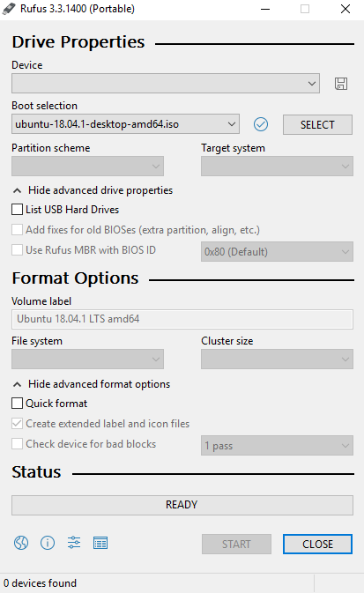Toggle Create extended label and icon files
The width and height of the screenshot is (364, 593).
(x=17, y=424)
